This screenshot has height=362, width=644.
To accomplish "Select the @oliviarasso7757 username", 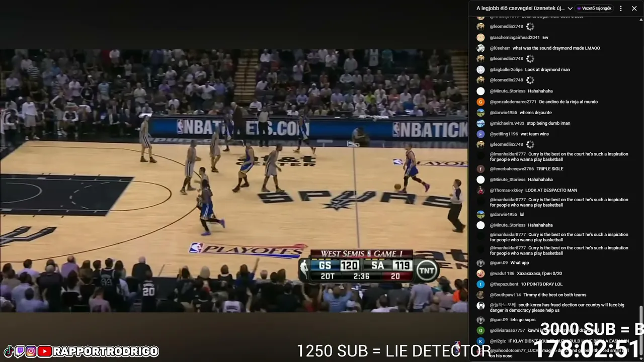I will point(508,330).
